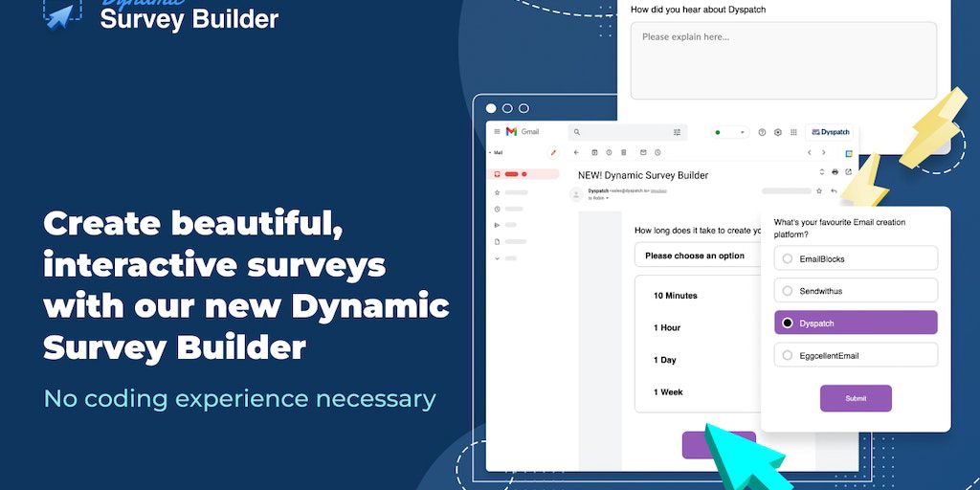
Task: Show the next (older) email chevron
Action: click(x=824, y=152)
